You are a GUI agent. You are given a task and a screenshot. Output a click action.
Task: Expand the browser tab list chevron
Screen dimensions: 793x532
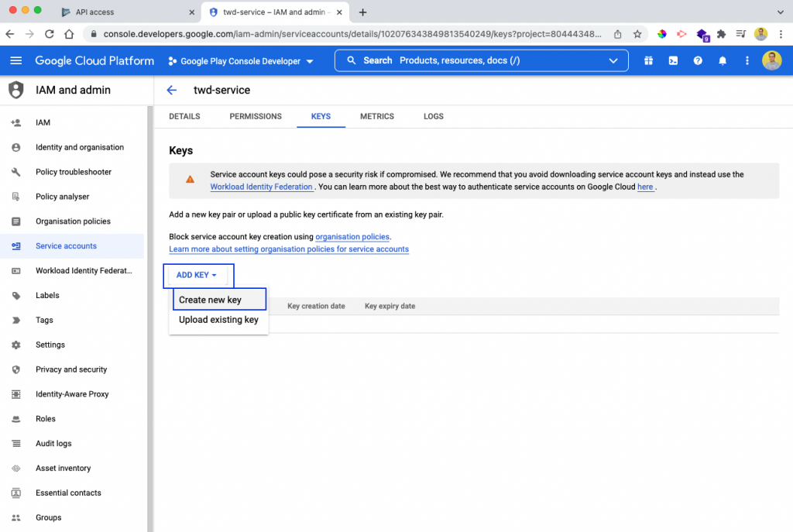781,12
